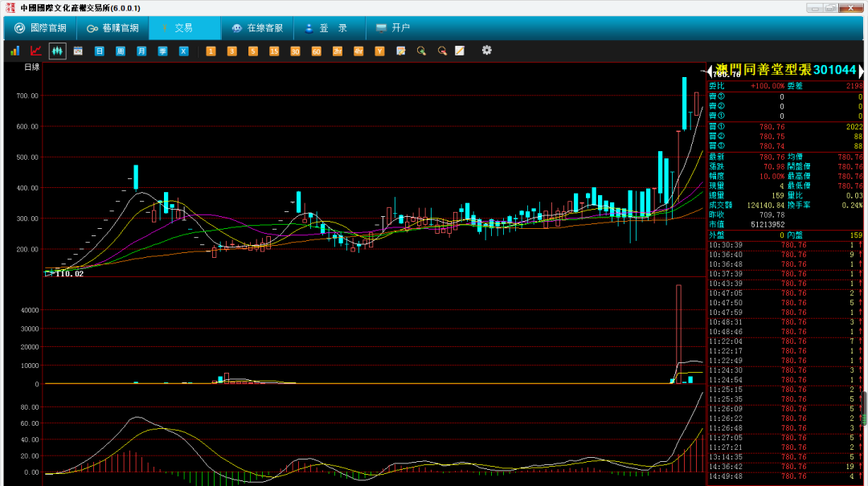Select the 4hr interval icon
The width and height of the screenshot is (868, 486).
click(358, 51)
